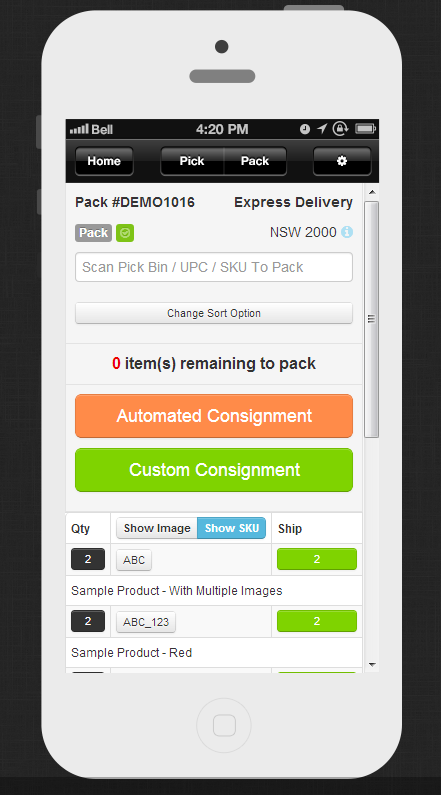Tap the battery status icon
Viewport: 441px width, 795px height.
coord(365,129)
